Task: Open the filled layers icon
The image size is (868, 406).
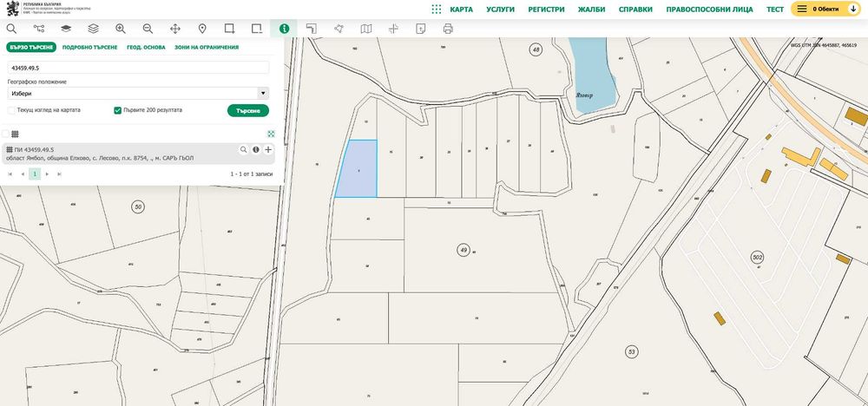Action: [66, 29]
